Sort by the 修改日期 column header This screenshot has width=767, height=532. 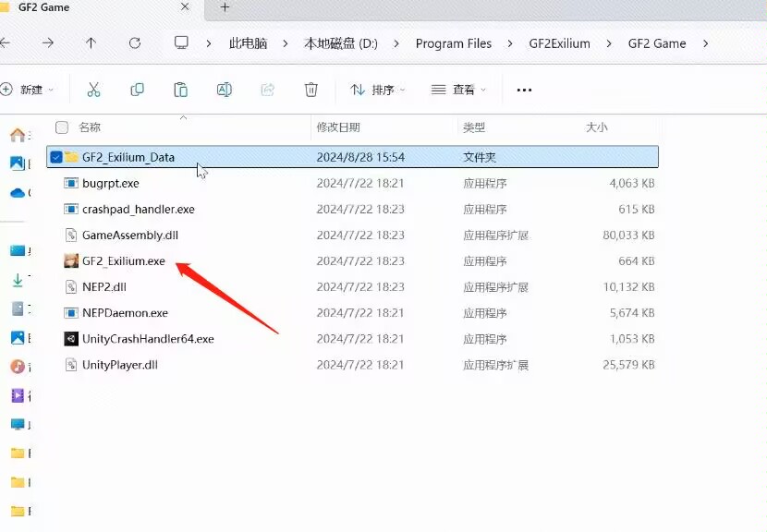click(338, 127)
